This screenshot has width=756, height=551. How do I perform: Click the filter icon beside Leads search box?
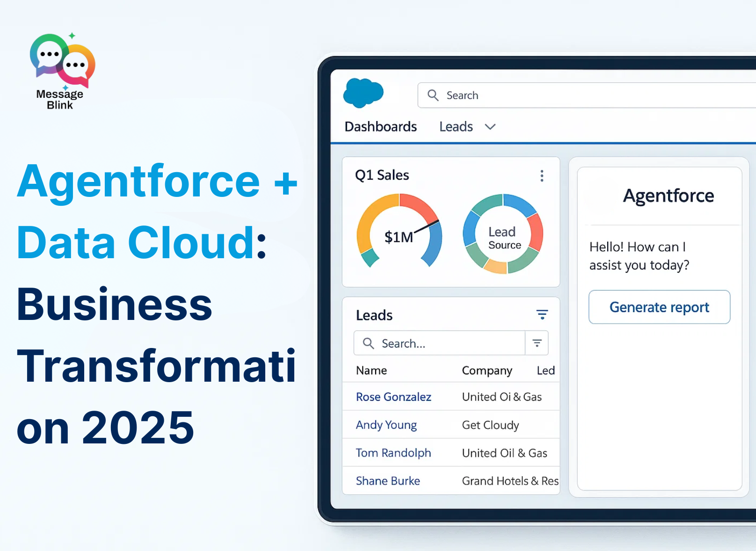[x=537, y=343]
